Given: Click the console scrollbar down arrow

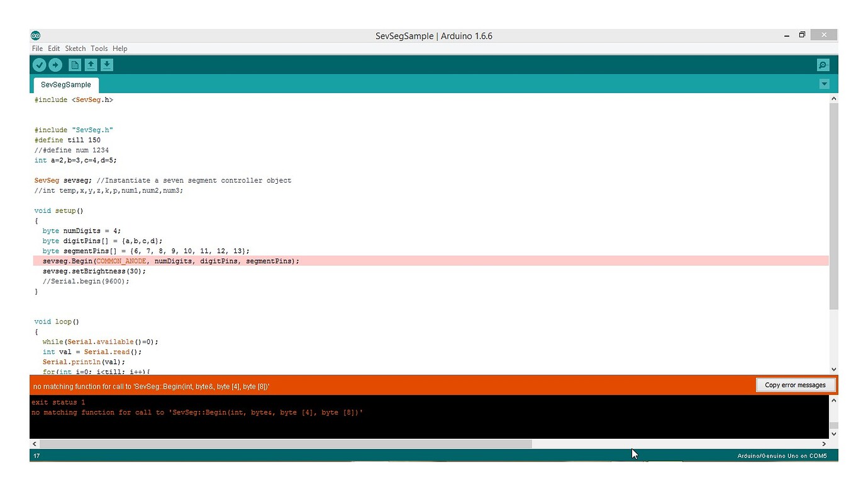Looking at the screenshot, I should (x=833, y=433).
